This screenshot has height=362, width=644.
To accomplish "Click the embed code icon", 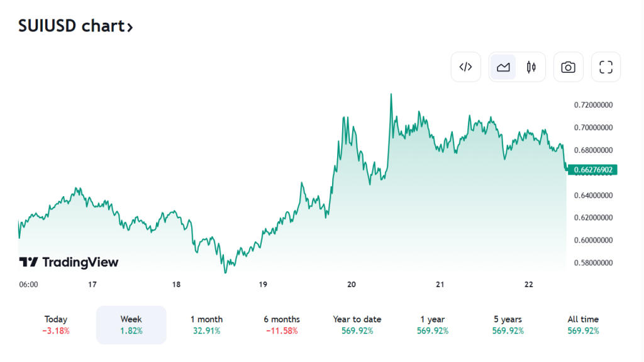I will (x=466, y=67).
